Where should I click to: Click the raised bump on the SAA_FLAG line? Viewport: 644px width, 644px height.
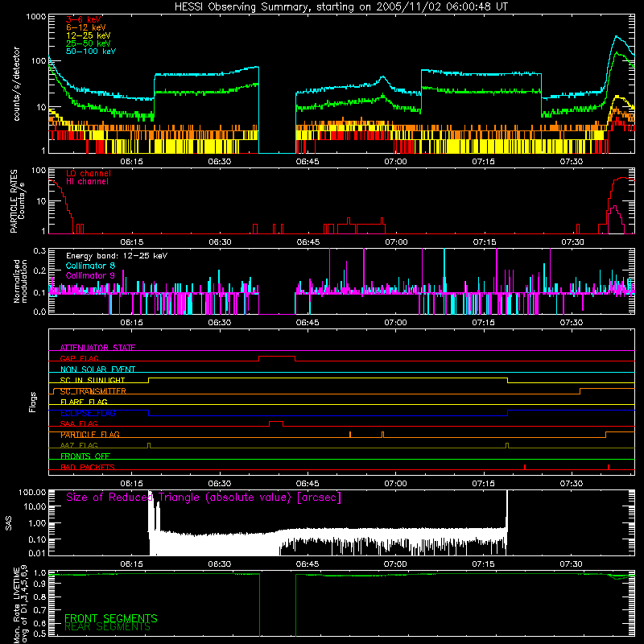(x=276, y=422)
